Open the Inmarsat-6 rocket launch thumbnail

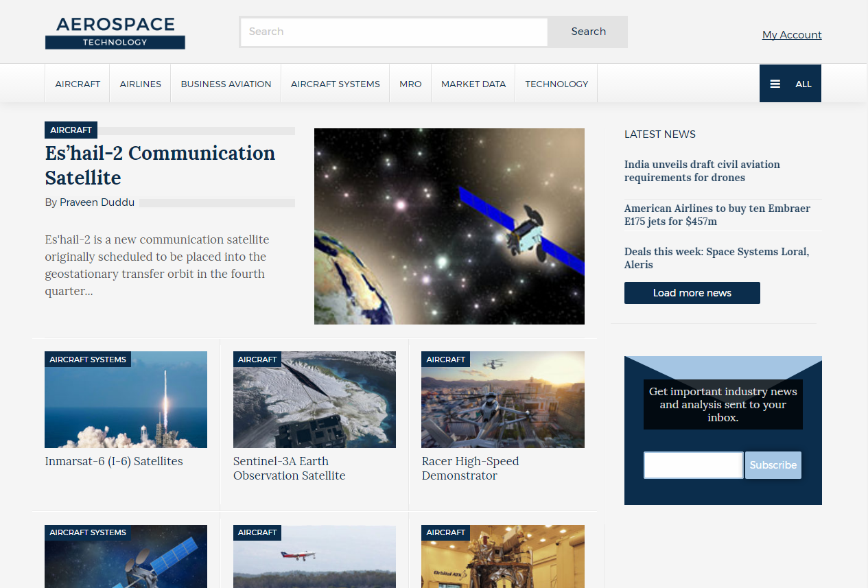[x=126, y=400]
